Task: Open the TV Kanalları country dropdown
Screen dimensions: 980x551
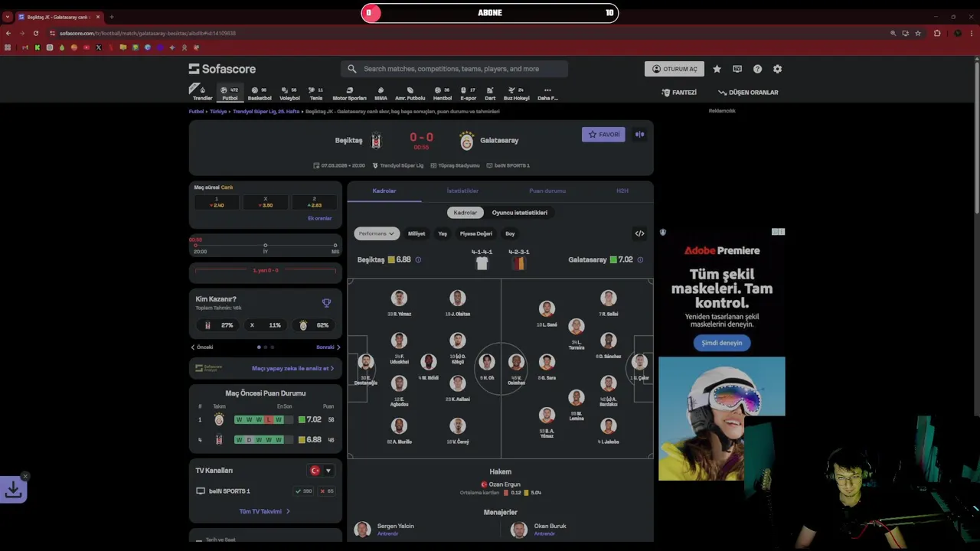Action: [320, 471]
